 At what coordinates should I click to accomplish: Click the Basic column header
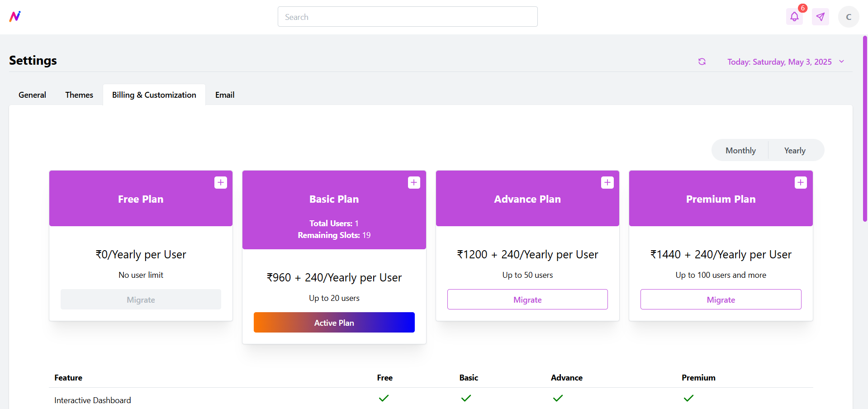pos(469,378)
